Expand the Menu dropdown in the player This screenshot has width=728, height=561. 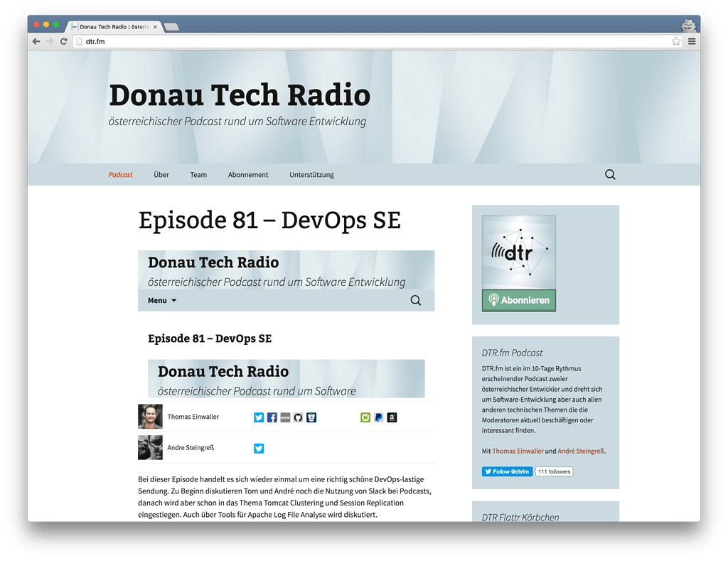[161, 300]
